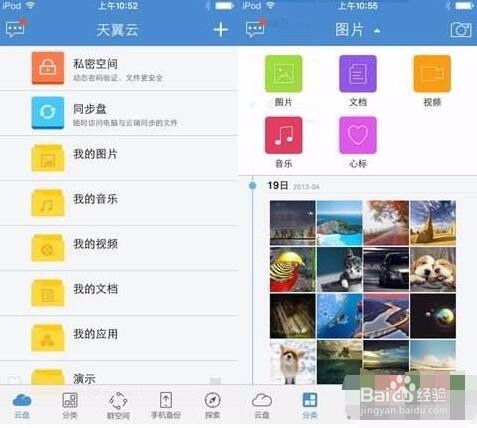The image size is (477, 428).
Task: Open the 演示 folder
Action: click(x=119, y=373)
